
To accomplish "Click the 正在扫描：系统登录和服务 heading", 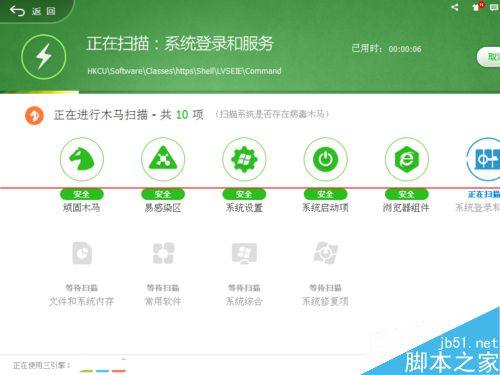I will (x=180, y=44).
